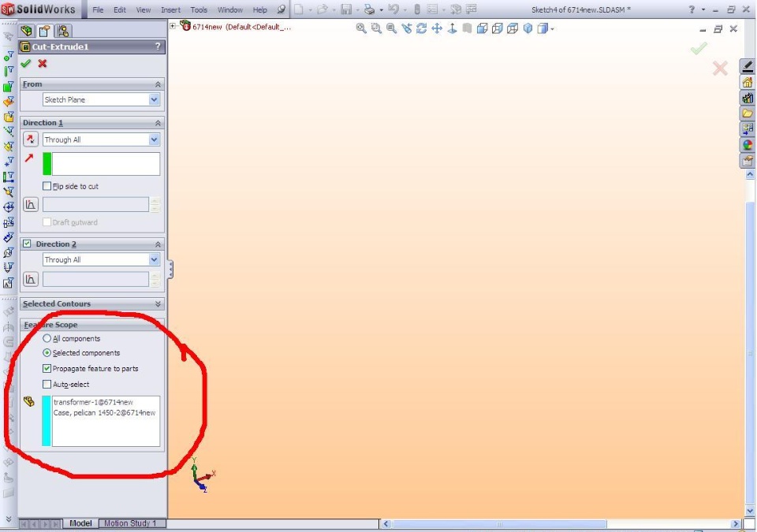Click the Filter Axes selection filter icon
This screenshot has width=757, height=532.
pyautogui.click(x=8, y=132)
